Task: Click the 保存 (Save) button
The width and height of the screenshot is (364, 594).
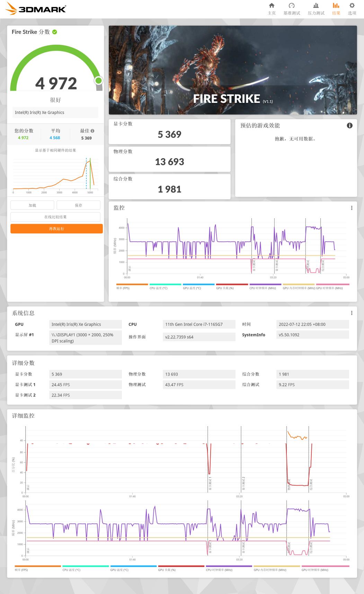Action: 79,205
